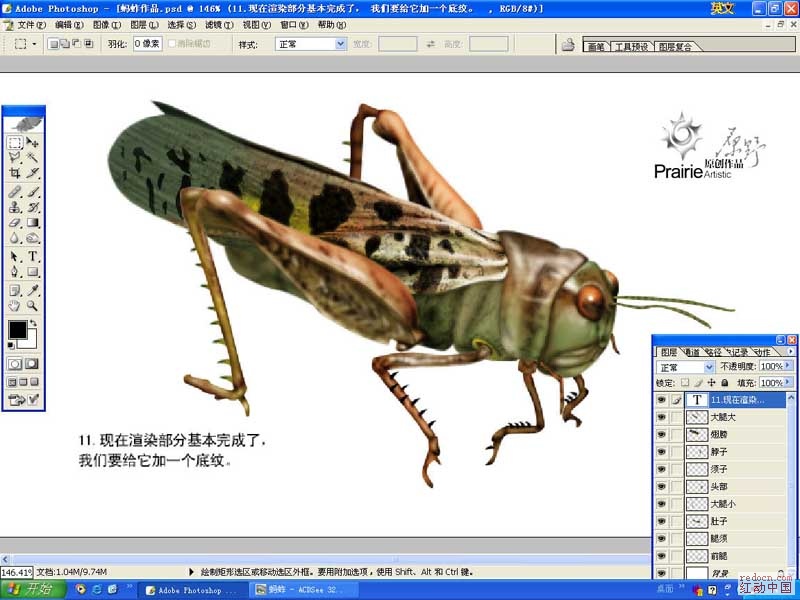Viewport: 800px width, 600px height.
Task: Select the History Brush tool
Action: 33,207
